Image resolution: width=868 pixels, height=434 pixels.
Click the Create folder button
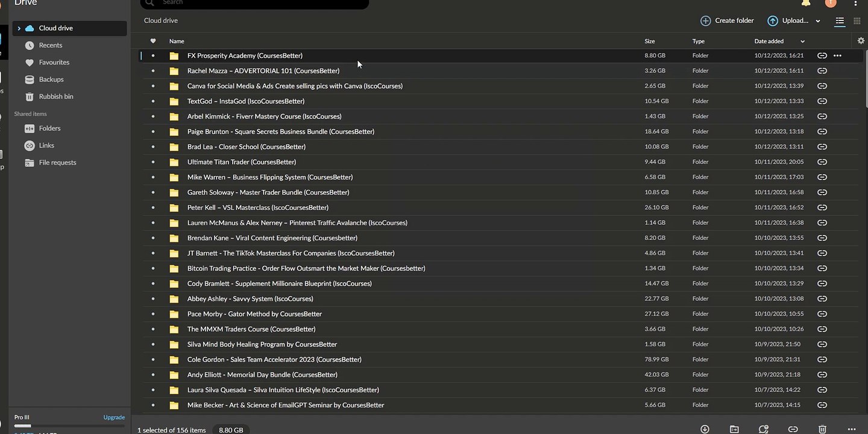pos(728,20)
